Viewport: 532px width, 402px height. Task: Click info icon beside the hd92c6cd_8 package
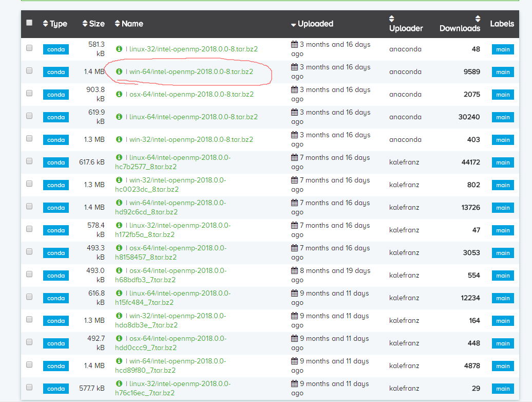pos(119,203)
